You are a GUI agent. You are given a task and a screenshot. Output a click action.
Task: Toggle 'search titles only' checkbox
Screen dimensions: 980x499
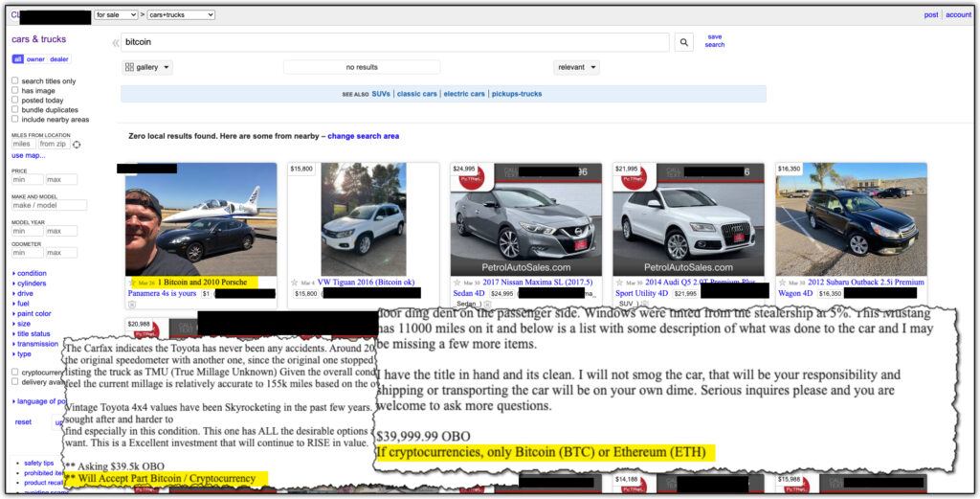15,80
